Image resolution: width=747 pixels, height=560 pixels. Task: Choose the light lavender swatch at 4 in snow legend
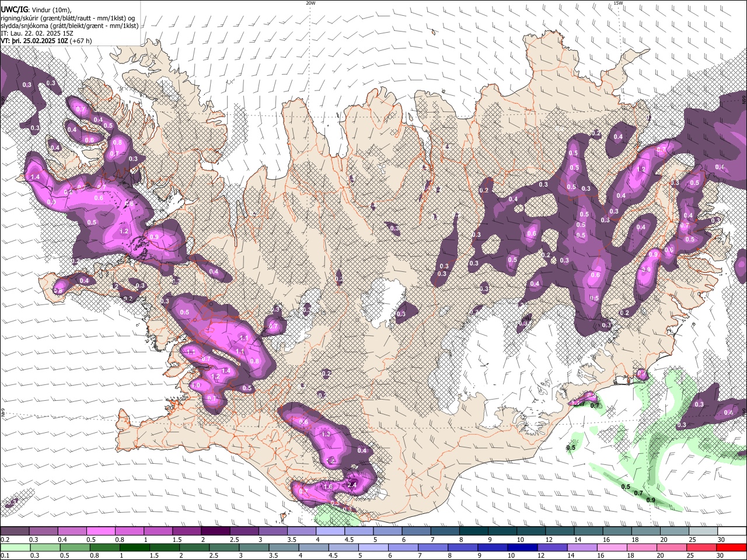point(330,531)
